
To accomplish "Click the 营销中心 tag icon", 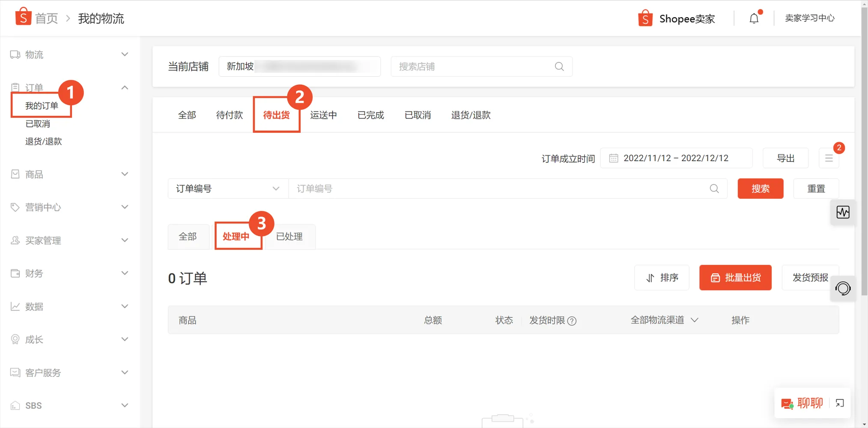I will point(15,207).
